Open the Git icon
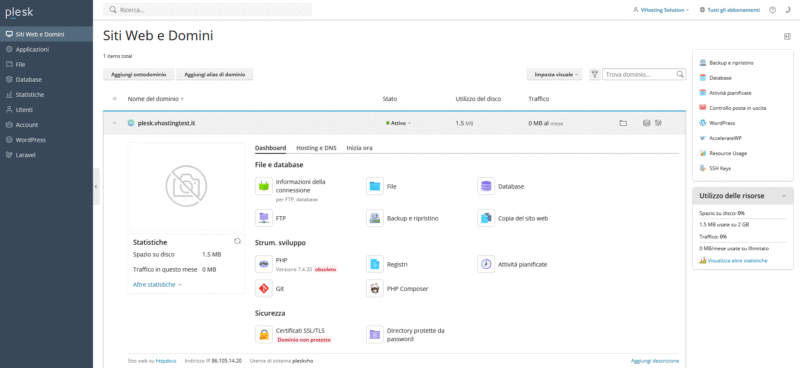This screenshot has height=368, width=800. pos(264,288)
